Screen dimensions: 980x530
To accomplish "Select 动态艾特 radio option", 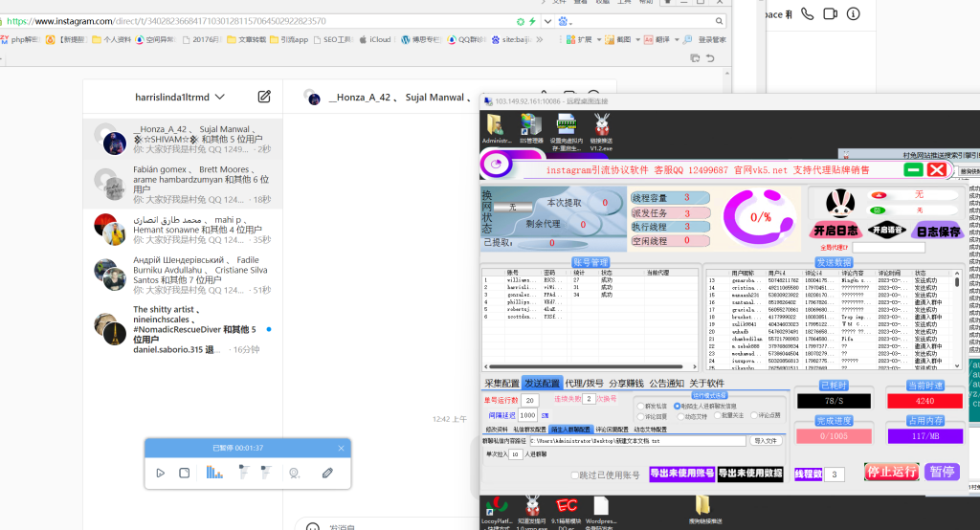I will [x=680, y=416].
